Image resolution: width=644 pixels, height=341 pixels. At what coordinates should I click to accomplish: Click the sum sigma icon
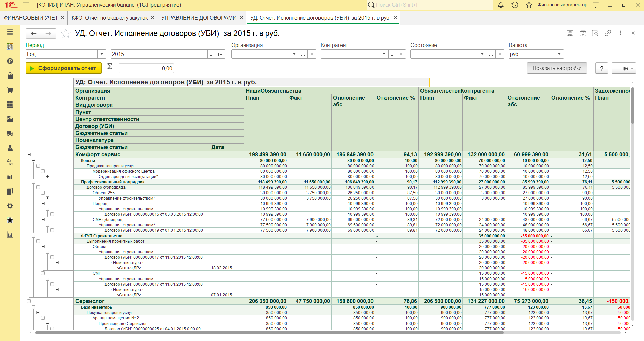pos(110,67)
